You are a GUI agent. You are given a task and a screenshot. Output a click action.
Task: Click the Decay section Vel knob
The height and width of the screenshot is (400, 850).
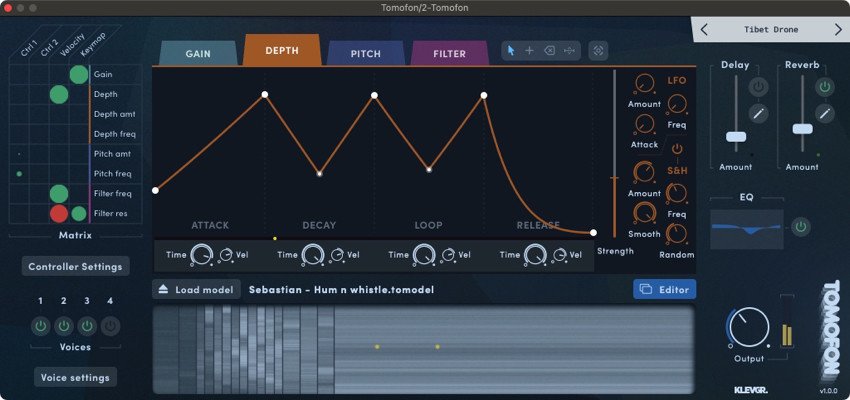pyautogui.click(x=337, y=255)
